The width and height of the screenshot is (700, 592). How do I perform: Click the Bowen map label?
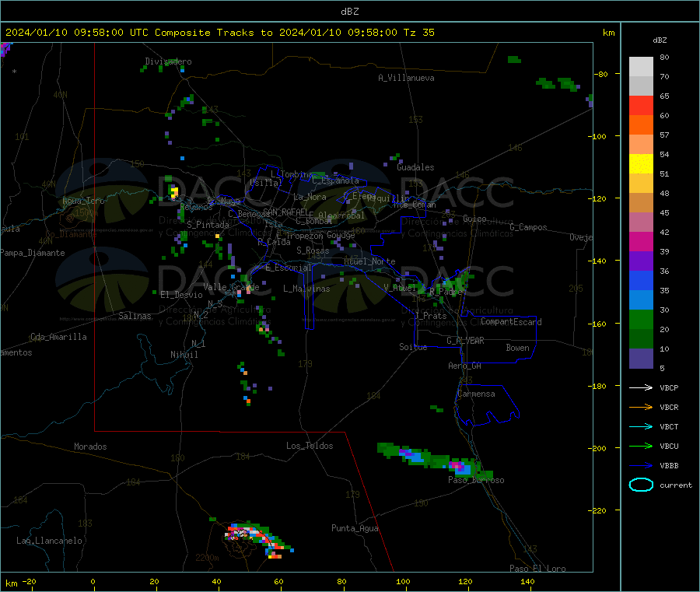point(517,348)
